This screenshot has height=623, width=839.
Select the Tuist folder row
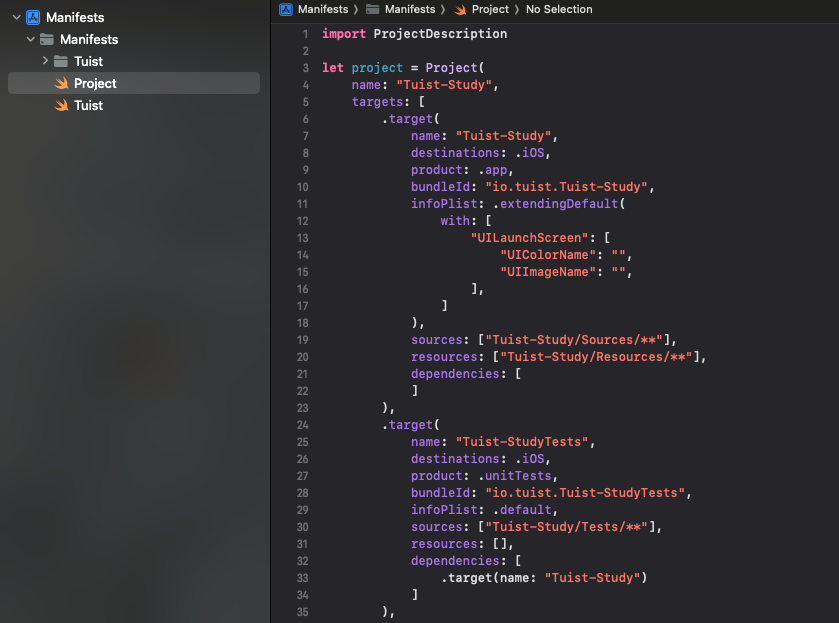(x=134, y=62)
